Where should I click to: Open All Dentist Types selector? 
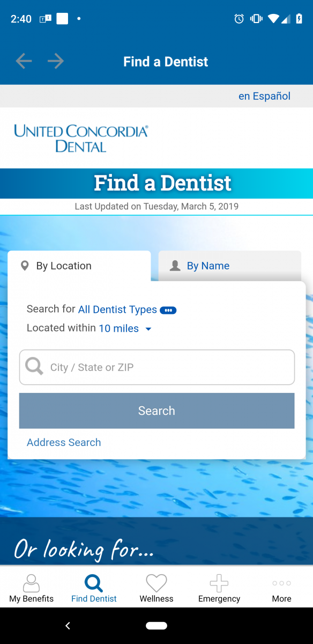pyautogui.click(x=117, y=310)
